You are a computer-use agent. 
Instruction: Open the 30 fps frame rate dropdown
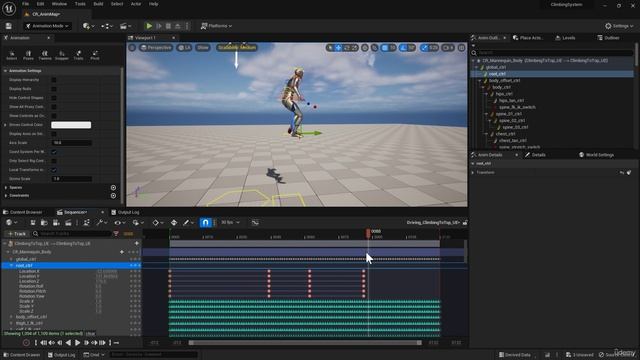coord(231,222)
